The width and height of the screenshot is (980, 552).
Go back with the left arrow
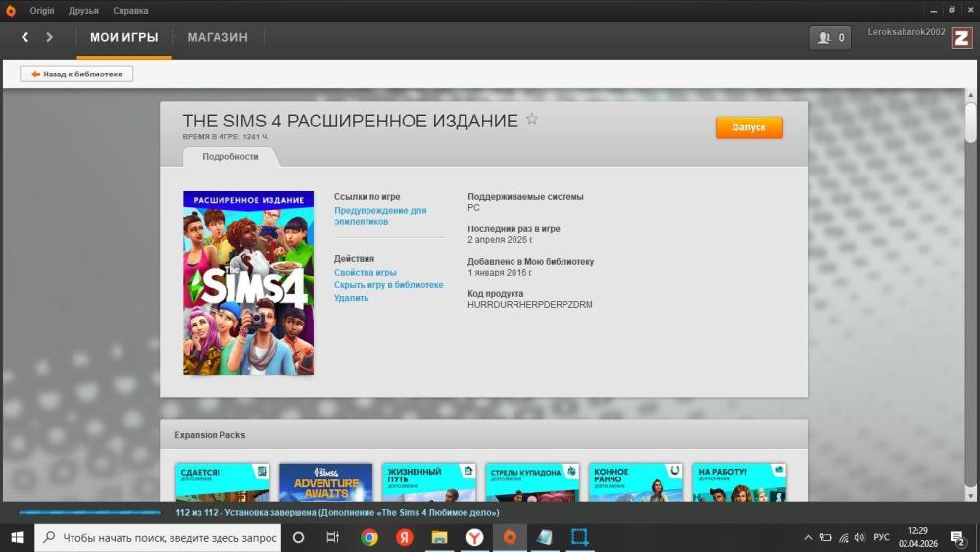25,38
